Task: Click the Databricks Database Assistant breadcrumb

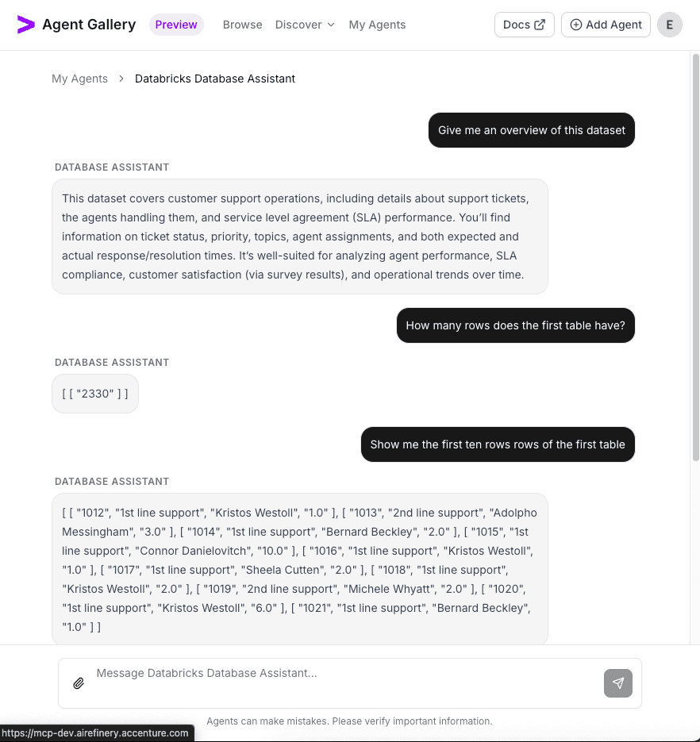Action: pyautogui.click(x=215, y=79)
